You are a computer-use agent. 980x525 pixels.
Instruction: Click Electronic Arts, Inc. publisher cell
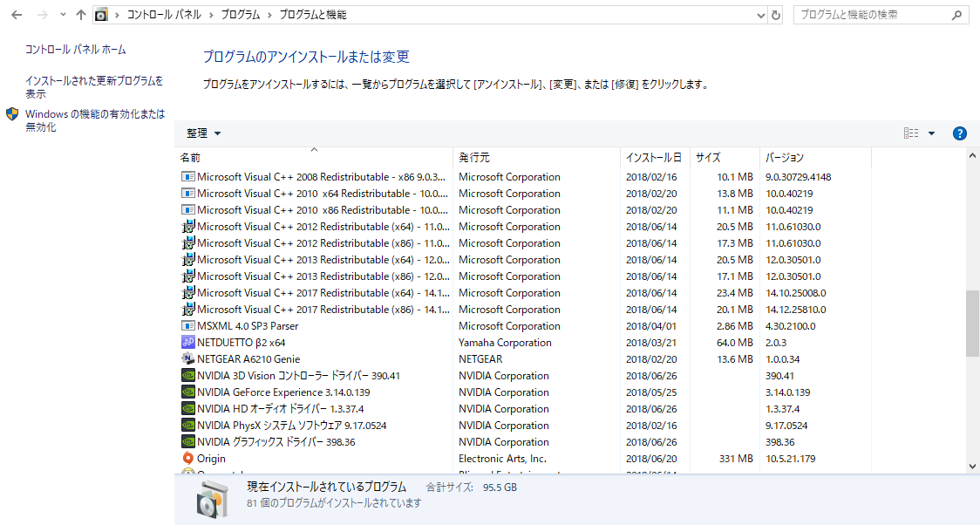502,459
